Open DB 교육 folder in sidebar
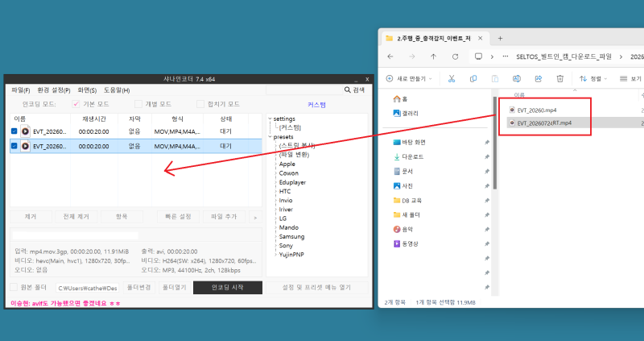This screenshot has width=644, height=341. (407, 200)
